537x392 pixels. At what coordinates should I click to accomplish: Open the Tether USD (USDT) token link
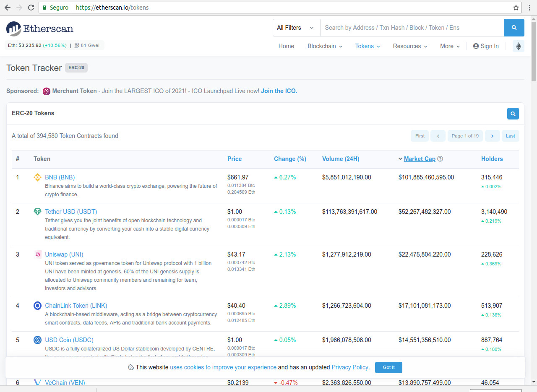pos(71,212)
